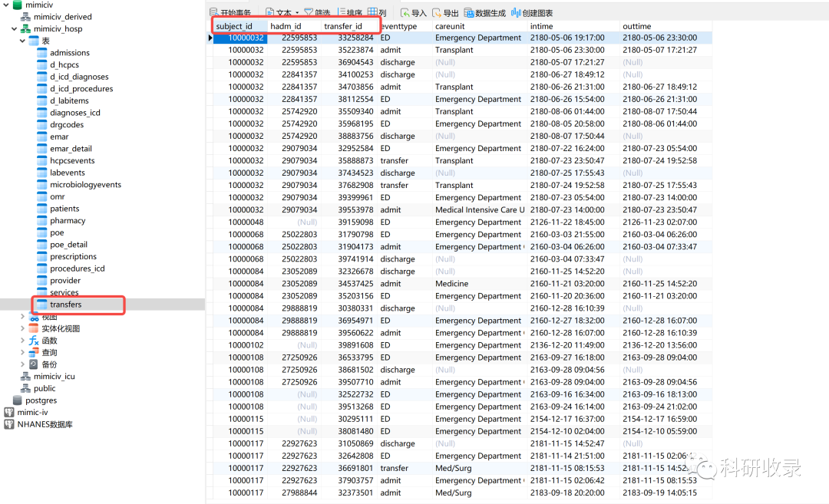Select the d_icd_procedures table
The width and height of the screenshot is (829, 504).
[x=81, y=89]
